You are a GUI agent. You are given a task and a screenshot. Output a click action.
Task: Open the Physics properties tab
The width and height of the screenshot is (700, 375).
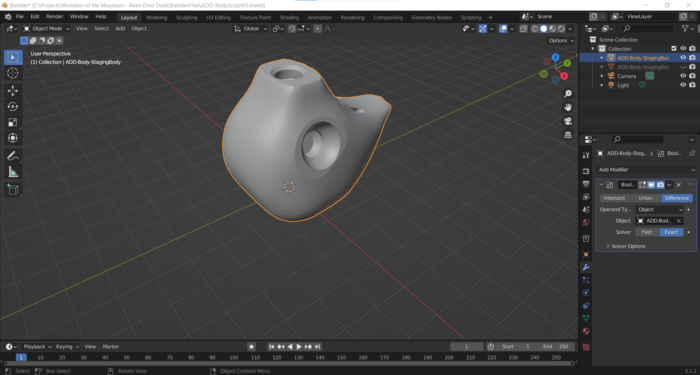click(x=586, y=293)
